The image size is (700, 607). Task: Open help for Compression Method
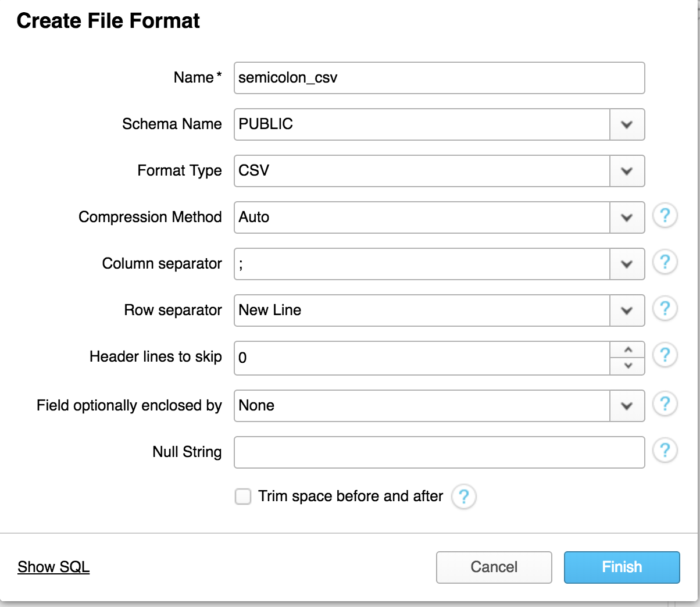pos(665,216)
